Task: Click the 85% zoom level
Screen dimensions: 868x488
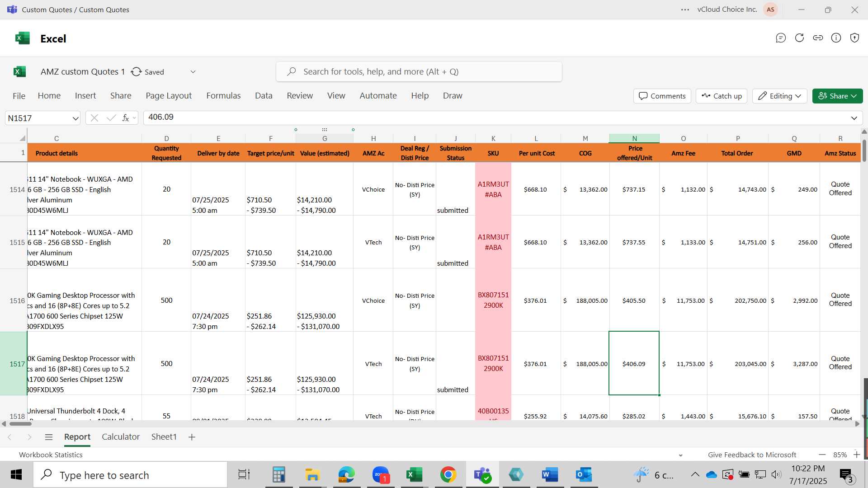Action: pos(840,455)
